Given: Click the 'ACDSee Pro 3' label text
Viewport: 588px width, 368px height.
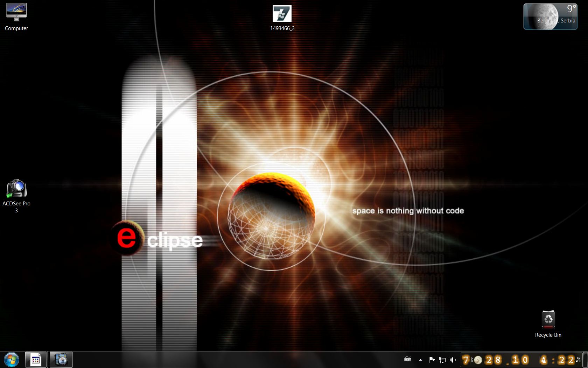Looking at the screenshot, I should point(16,207).
